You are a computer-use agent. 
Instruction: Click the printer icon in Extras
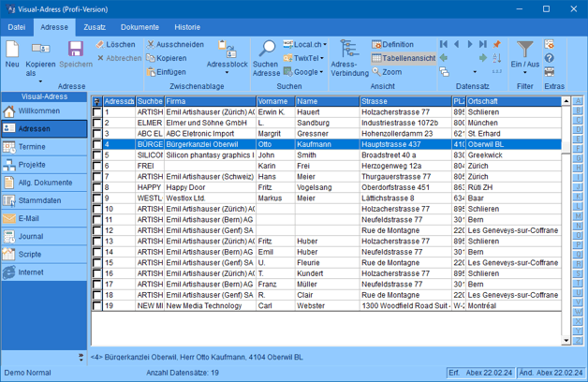[x=550, y=71]
